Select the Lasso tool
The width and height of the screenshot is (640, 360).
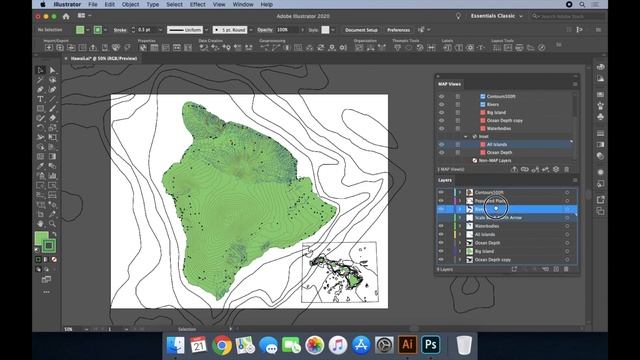point(52,80)
